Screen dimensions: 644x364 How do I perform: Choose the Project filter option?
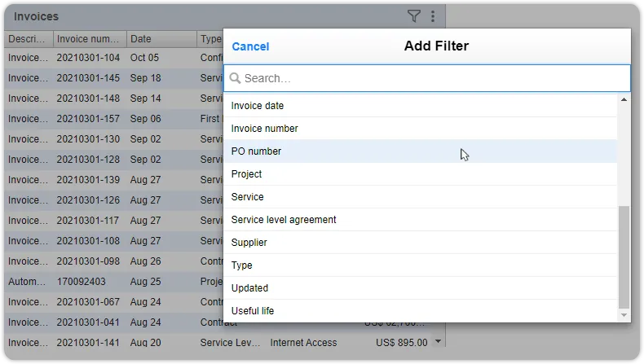pos(420,174)
